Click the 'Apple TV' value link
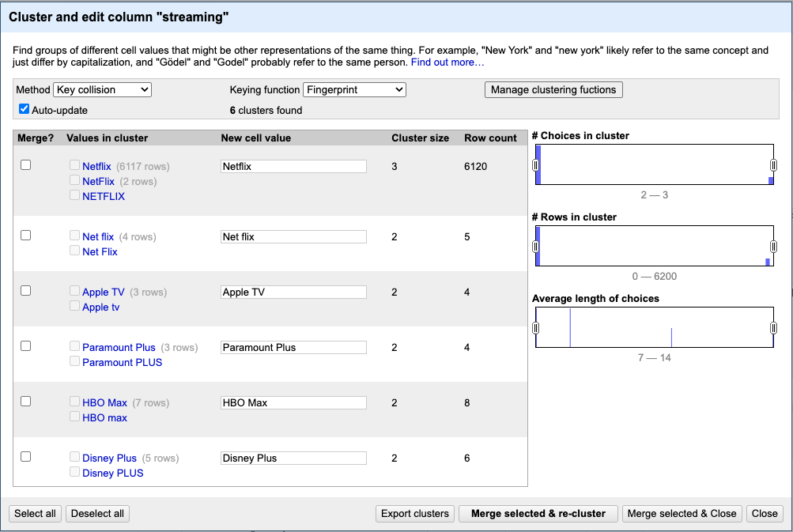 click(103, 292)
